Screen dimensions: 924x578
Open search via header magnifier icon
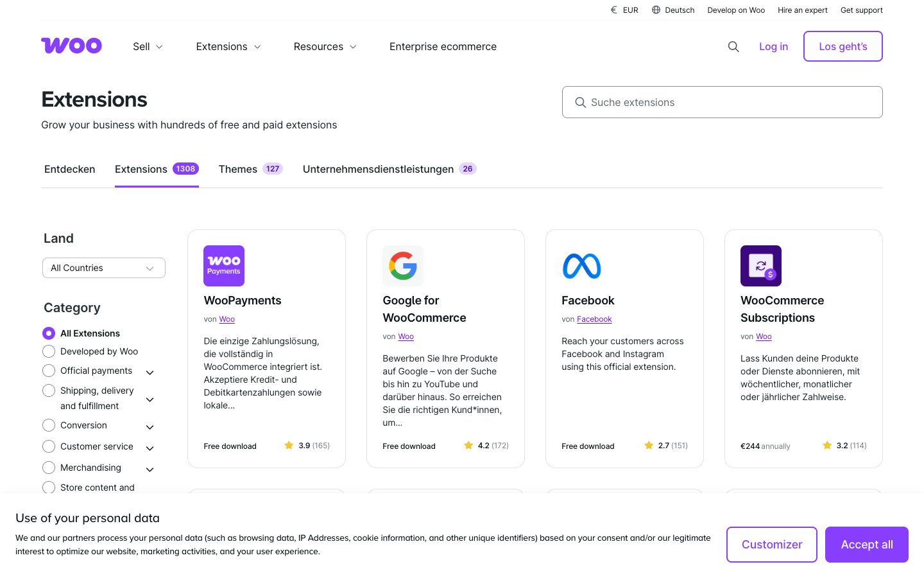[733, 46]
